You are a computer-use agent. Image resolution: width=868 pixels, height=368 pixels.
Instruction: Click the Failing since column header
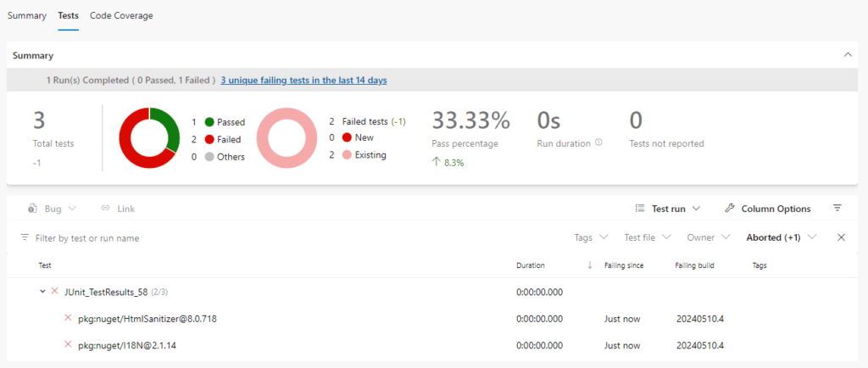(624, 265)
